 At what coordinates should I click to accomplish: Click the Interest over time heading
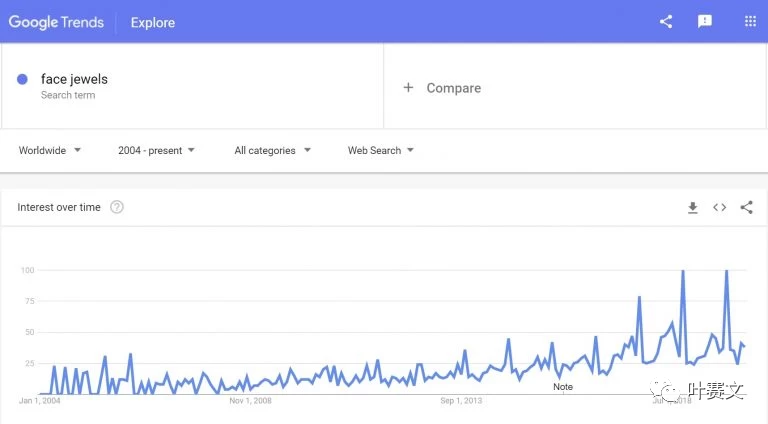click(x=59, y=207)
